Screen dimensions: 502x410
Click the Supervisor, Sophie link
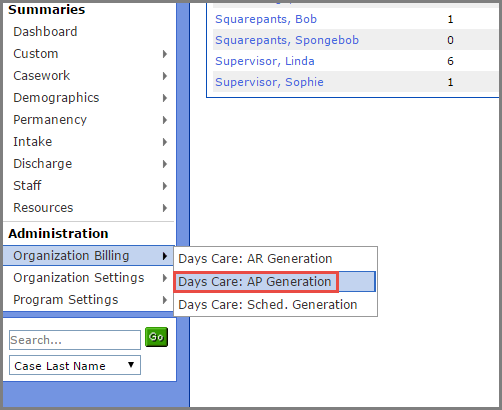(269, 82)
